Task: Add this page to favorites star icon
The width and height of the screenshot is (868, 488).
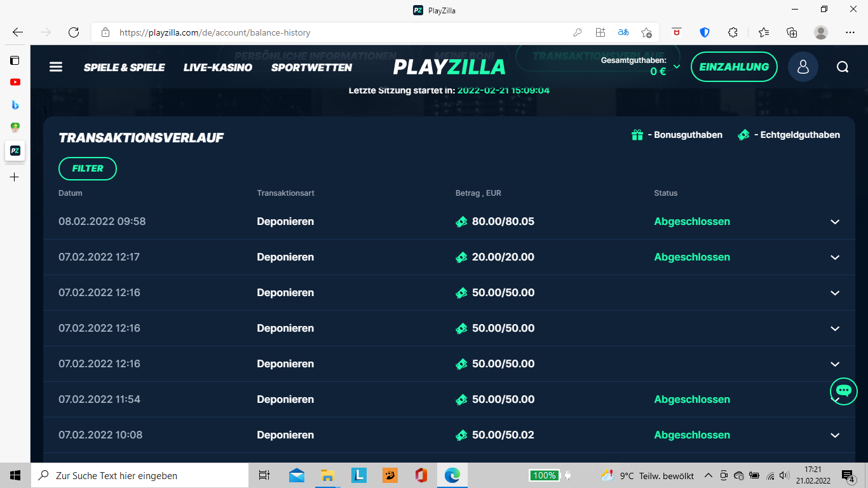Action: tap(646, 32)
